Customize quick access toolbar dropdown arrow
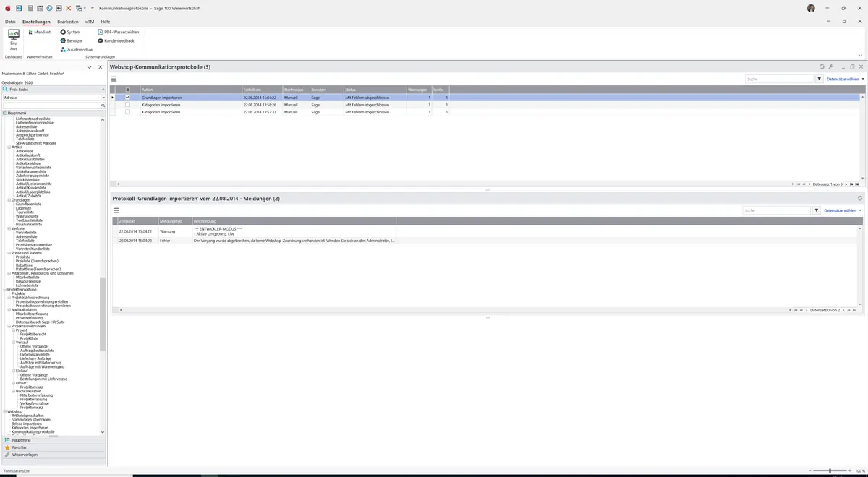Image resolution: width=868 pixels, height=477 pixels. click(x=92, y=8)
